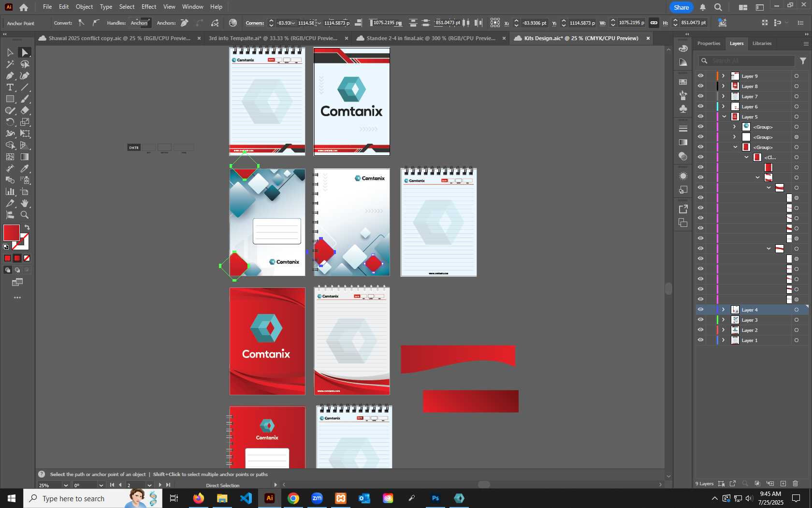Open the rotate view angle dropdown

(101, 485)
